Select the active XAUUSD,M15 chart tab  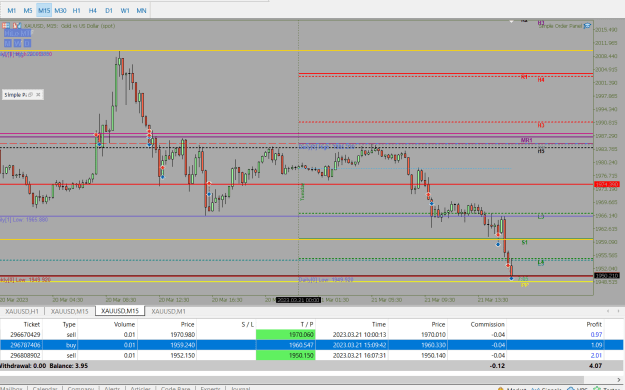tap(120, 311)
